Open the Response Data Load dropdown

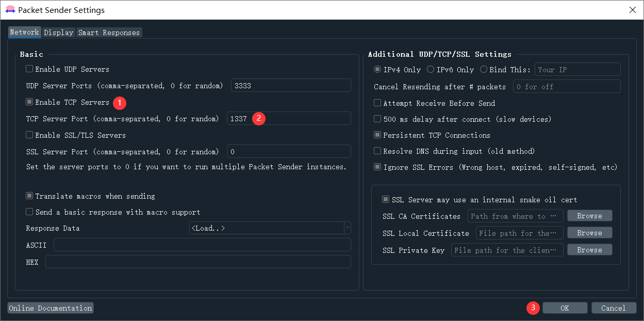point(270,228)
